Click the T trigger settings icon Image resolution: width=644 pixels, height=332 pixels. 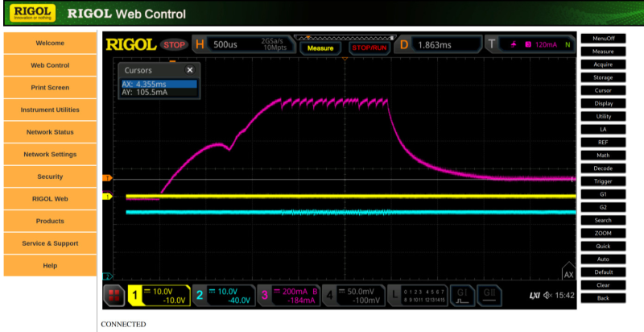point(492,45)
